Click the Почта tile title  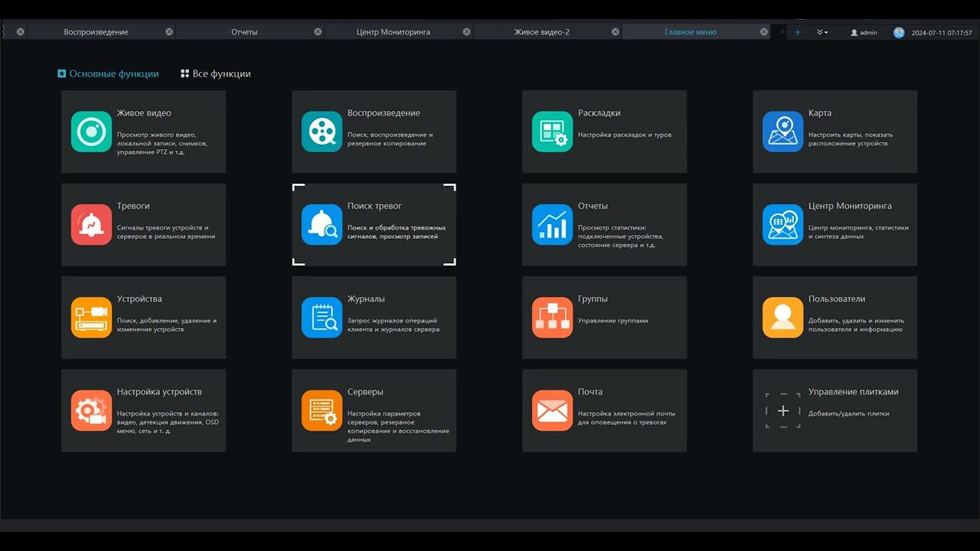pyautogui.click(x=590, y=392)
